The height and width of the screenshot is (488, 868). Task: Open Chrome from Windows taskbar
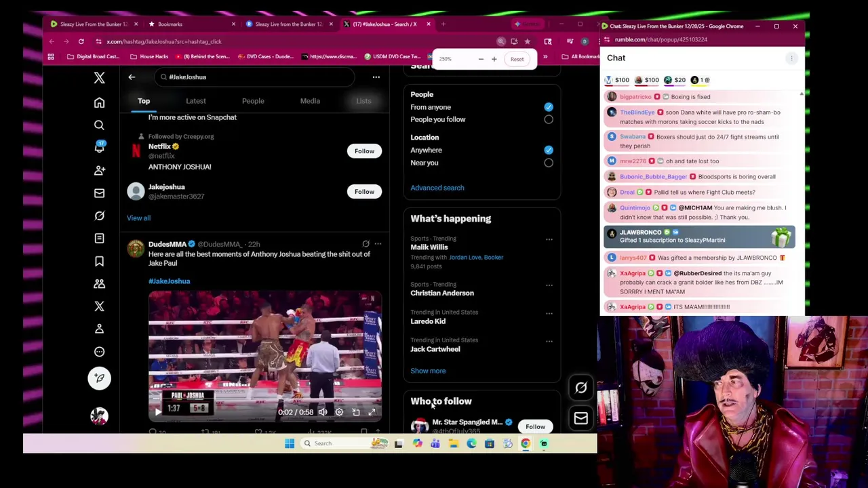(x=526, y=443)
